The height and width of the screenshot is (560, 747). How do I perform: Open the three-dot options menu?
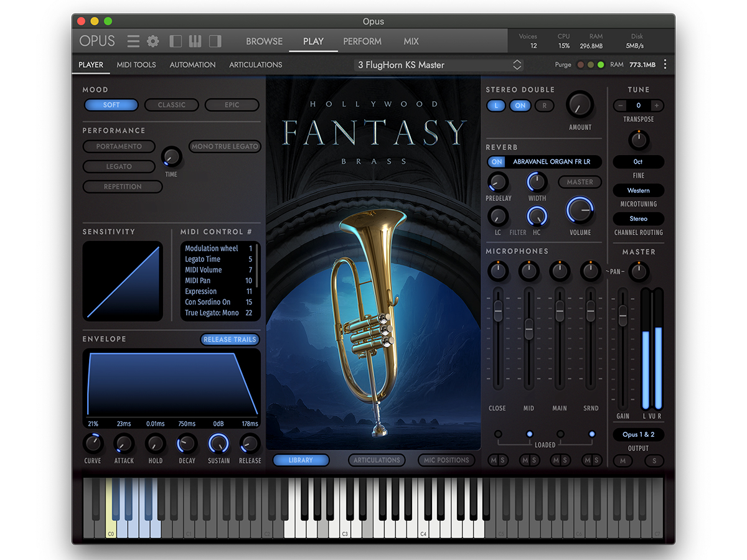tap(665, 65)
